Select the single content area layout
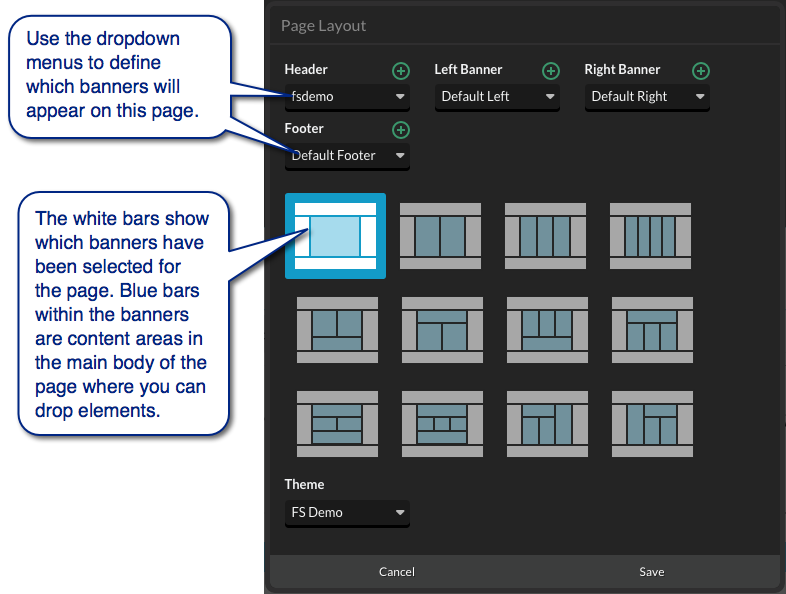 click(335, 236)
